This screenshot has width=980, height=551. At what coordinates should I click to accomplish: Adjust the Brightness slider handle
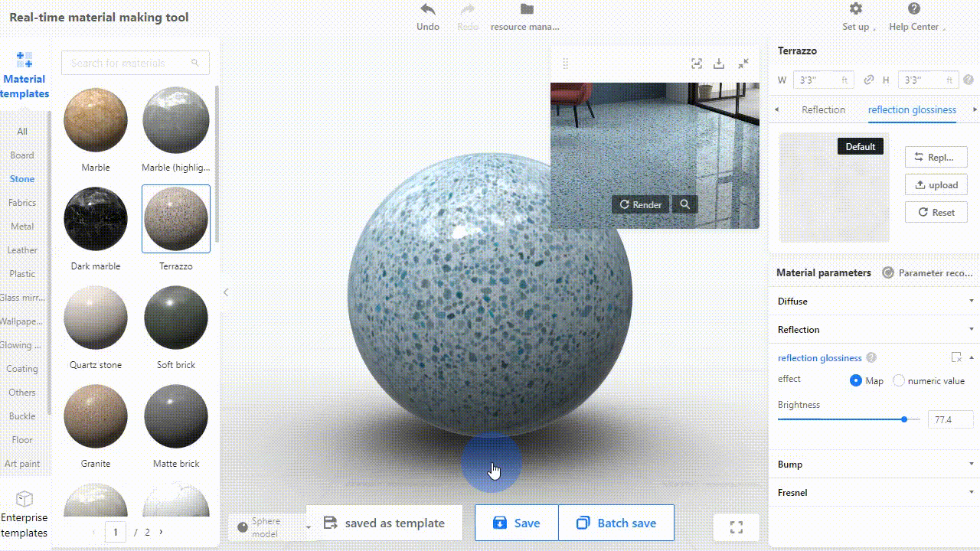tap(904, 419)
